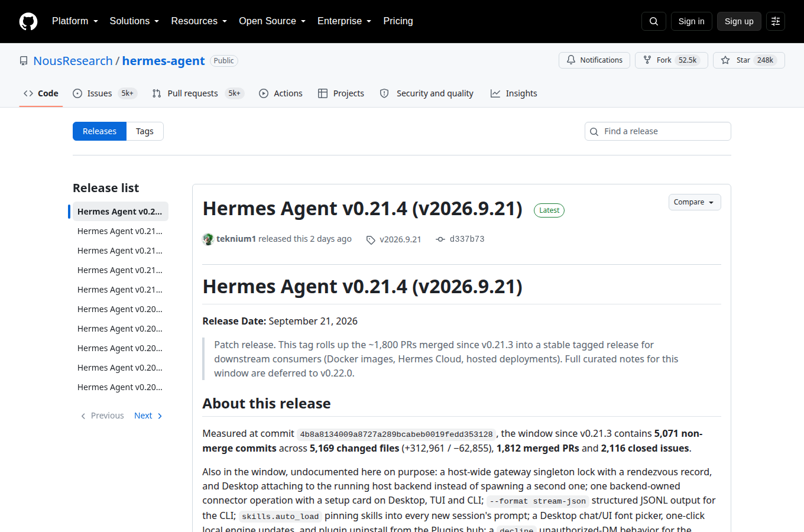Select the highlighted release in the Release list
This screenshot has height=532, width=804.
click(120, 212)
